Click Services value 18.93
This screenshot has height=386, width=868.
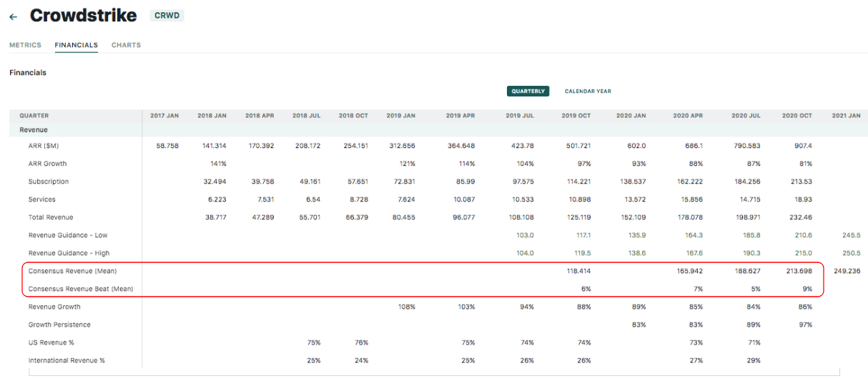[803, 199]
